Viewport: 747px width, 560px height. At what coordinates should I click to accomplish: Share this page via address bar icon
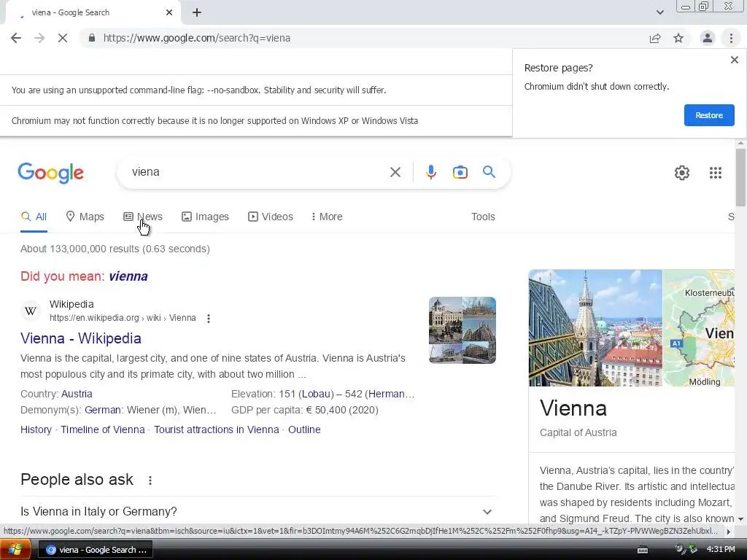click(x=655, y=38)
